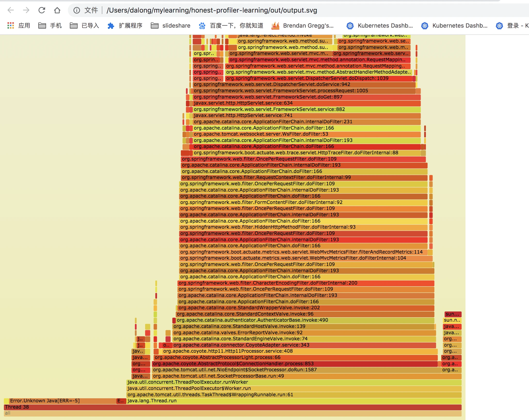Viewport: 529px width, 420px height.
Task: Select the Thread 38 frame
Action: click(x=232, y=407)
